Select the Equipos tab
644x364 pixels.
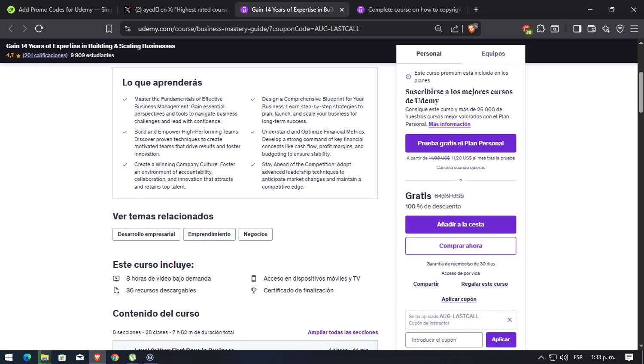click(x=493, y=54)
